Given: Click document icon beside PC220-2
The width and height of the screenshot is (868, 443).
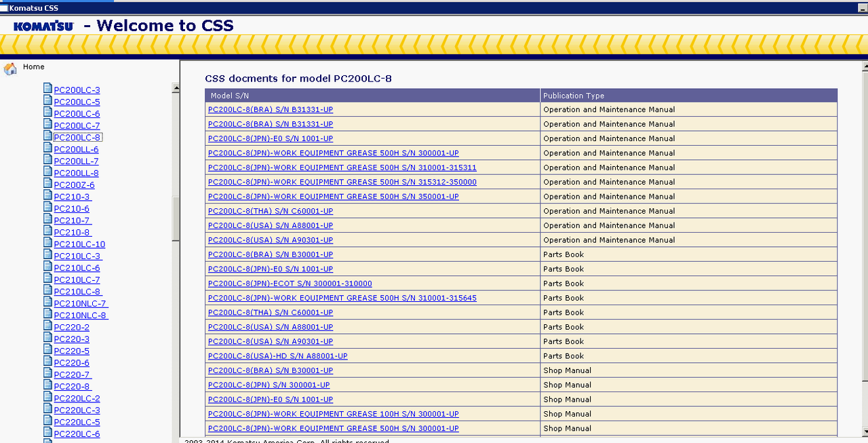Looking at the screenshot, I should (x=47, y=326).
